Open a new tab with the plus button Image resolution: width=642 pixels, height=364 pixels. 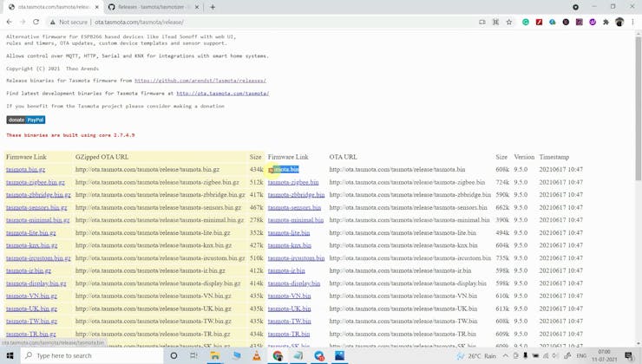[x=213, y=7]
